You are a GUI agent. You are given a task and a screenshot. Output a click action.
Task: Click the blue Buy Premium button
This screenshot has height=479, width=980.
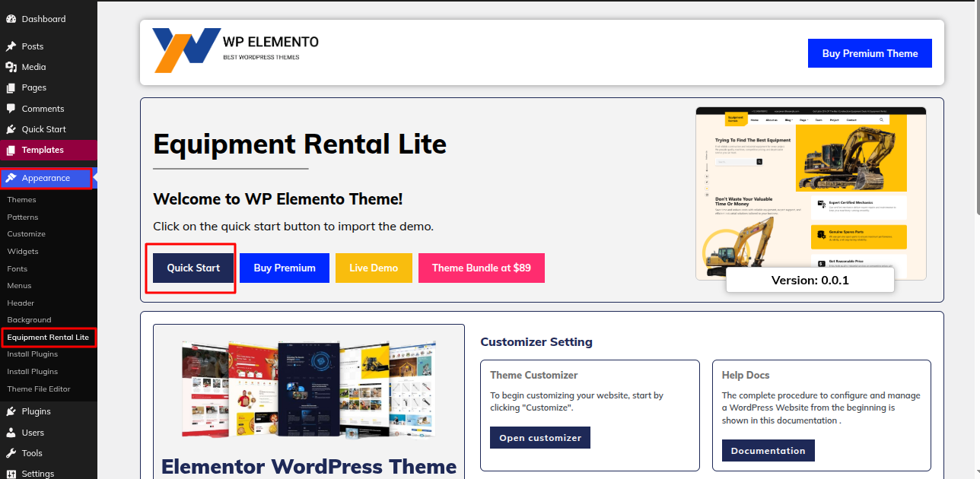[285, 268]
